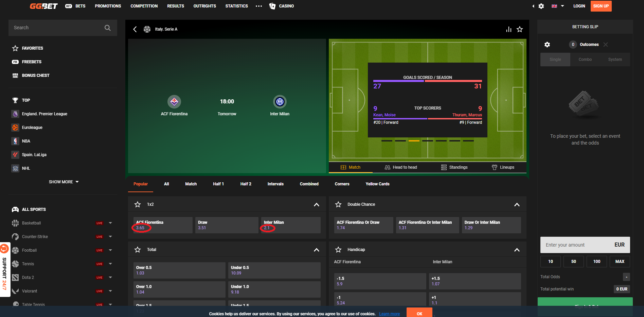
Task: Collapse the Total market
Action: 317,250
